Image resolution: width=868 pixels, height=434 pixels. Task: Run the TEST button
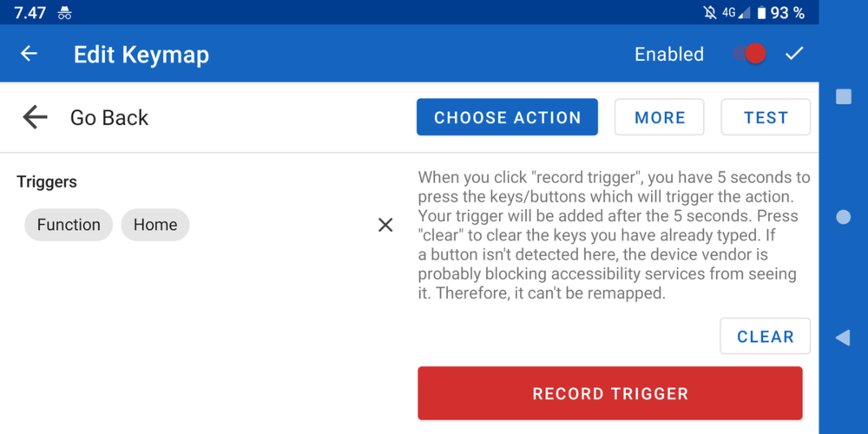766,117
